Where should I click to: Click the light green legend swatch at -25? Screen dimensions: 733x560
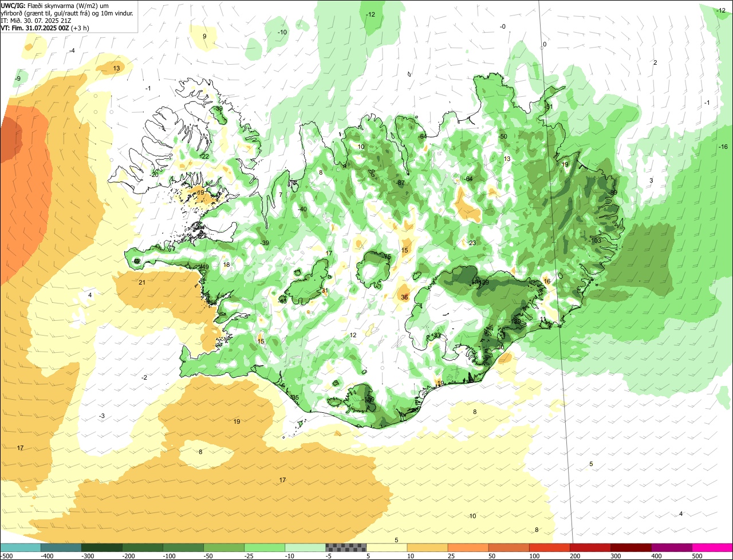click(x=265, y=547)
